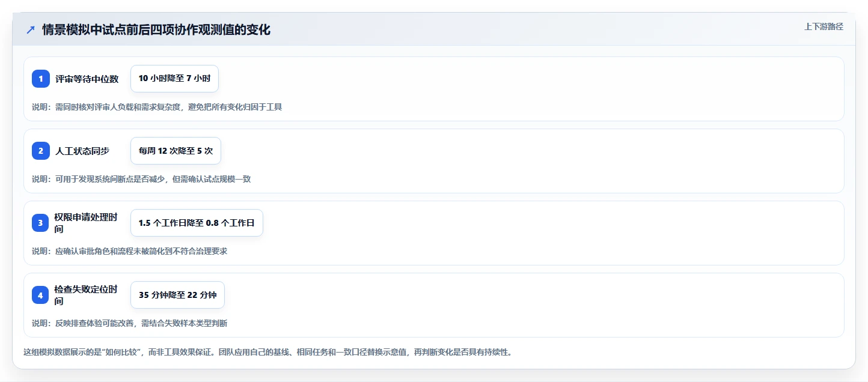
Task: Click the 权限申请处理时间 label
Action: [x=87, y=223]
